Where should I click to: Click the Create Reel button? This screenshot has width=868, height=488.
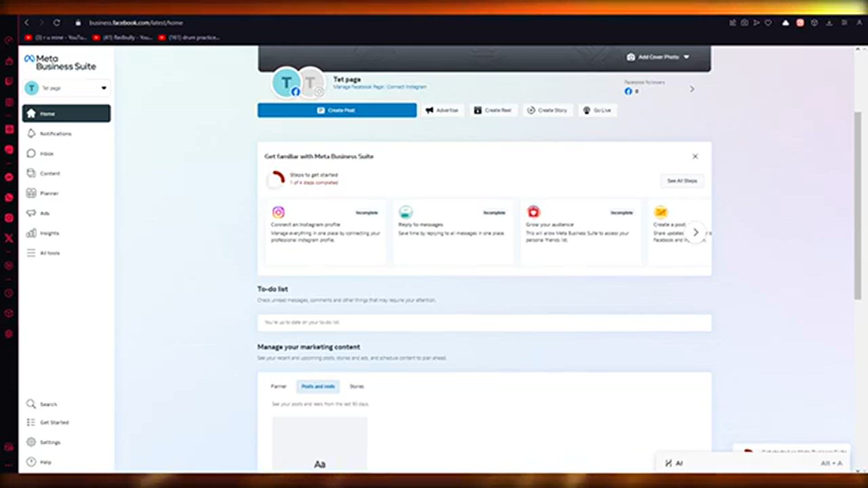(493, 110)
